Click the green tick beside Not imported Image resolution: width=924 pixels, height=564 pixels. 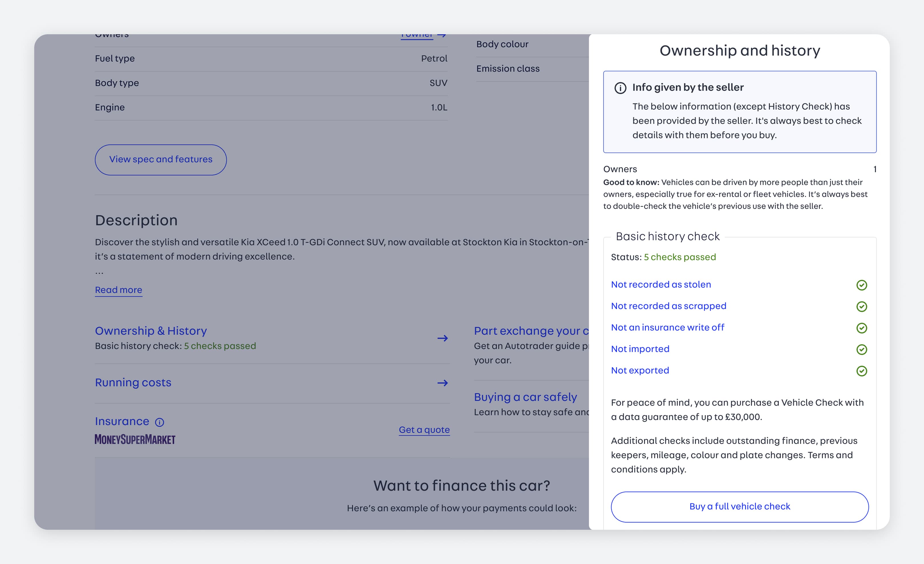pos(861,349)
